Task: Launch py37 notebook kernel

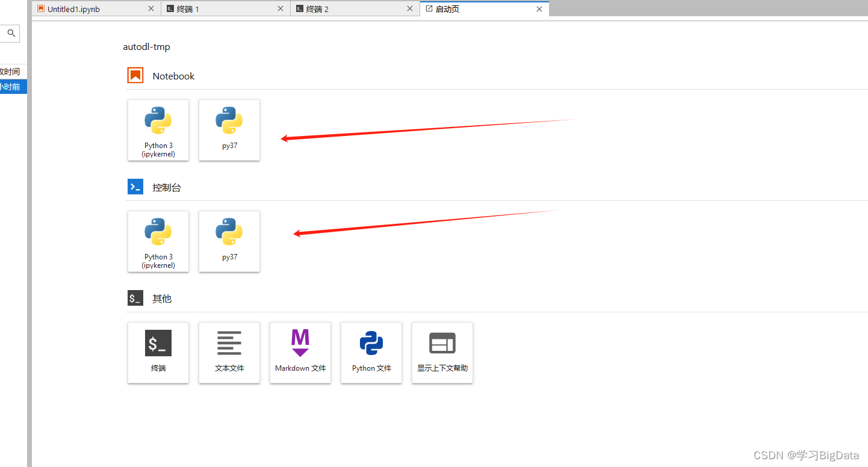Action: pyautogui.click(x=229, y=130)
